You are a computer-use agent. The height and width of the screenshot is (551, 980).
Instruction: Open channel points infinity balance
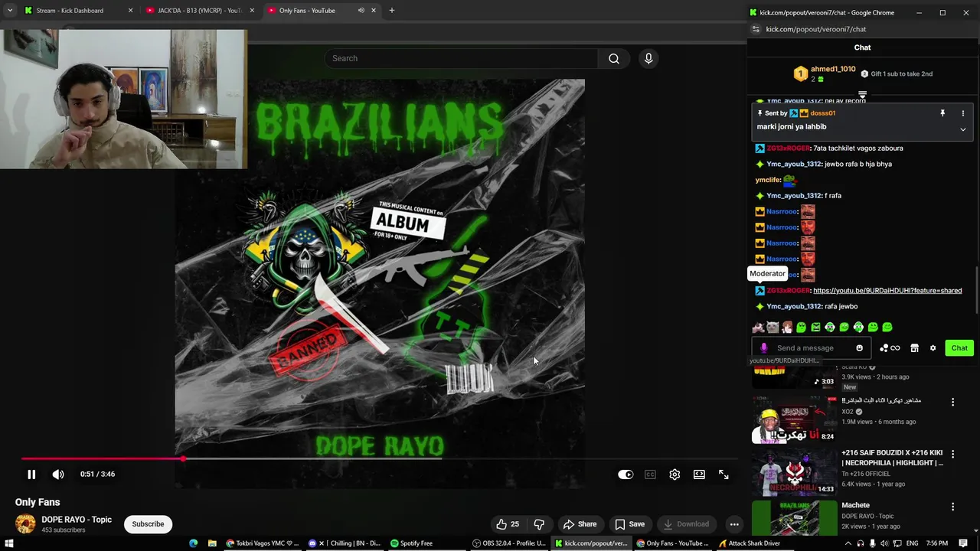click(x=890, y=348)
